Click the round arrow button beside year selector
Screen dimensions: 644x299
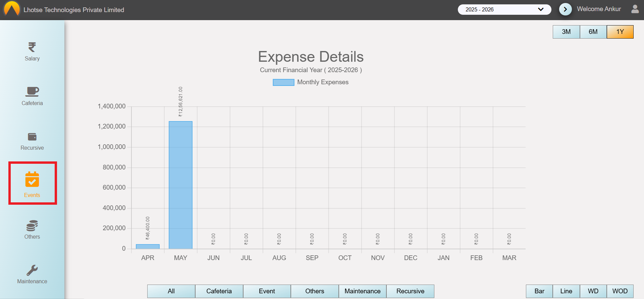[565, 9]
